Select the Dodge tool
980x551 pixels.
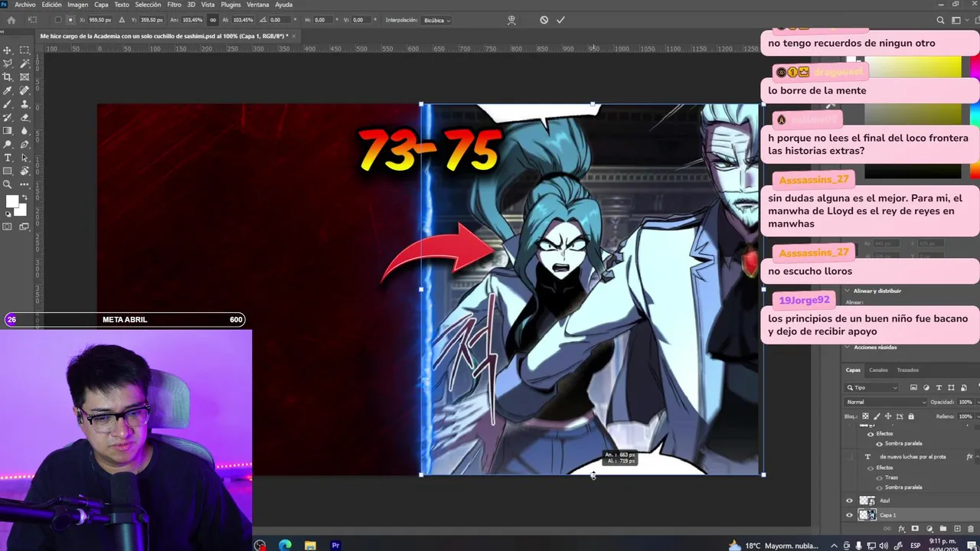point(8,144)
